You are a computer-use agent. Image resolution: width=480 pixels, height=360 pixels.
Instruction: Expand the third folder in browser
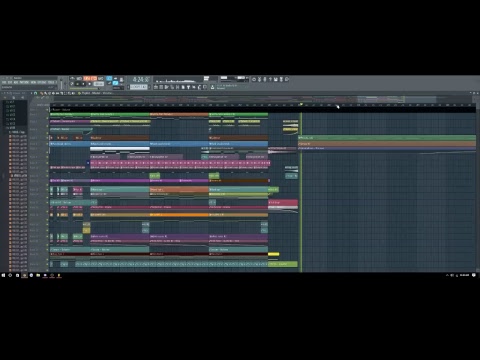[11, 111]
